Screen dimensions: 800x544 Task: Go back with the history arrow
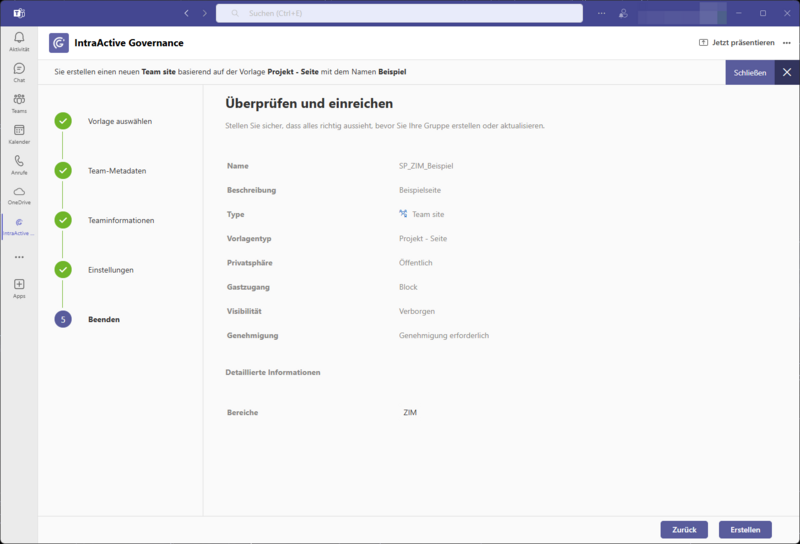point(186,13)
